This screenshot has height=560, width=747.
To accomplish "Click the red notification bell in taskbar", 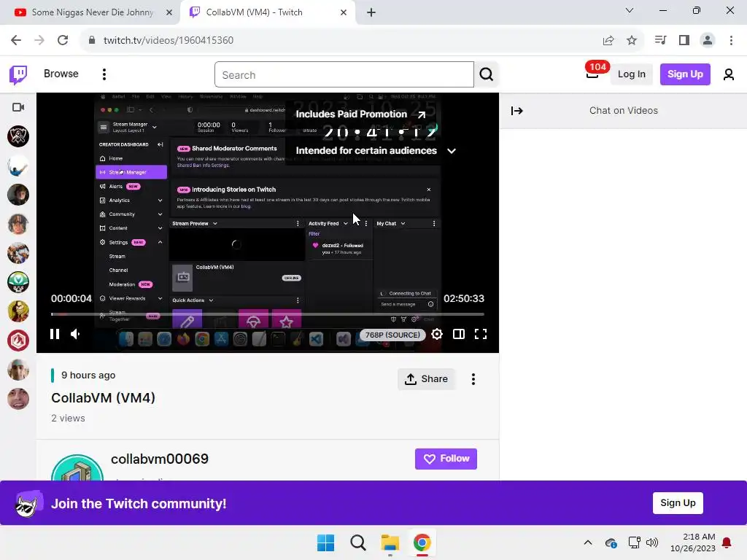I will tap(727, 542).
